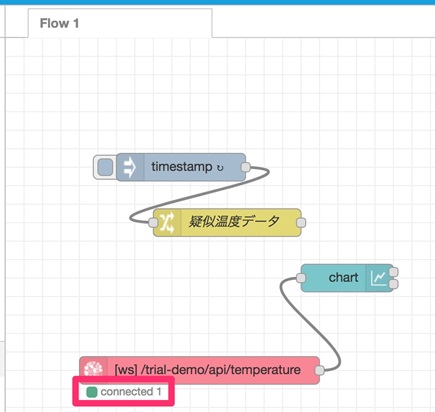The width and height of the screenshot is (435, 412).
Task: Click the green connected status indicator
Action: [x=91, y=392]
